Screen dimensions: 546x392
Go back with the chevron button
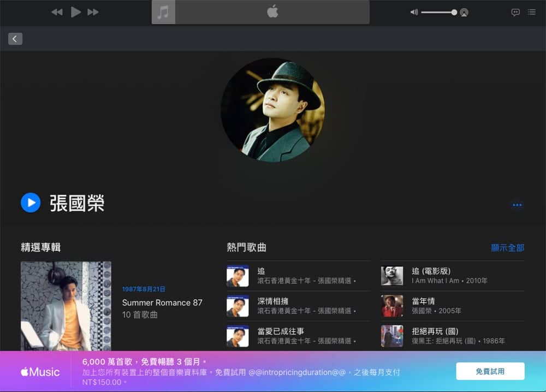click(15, 39)
